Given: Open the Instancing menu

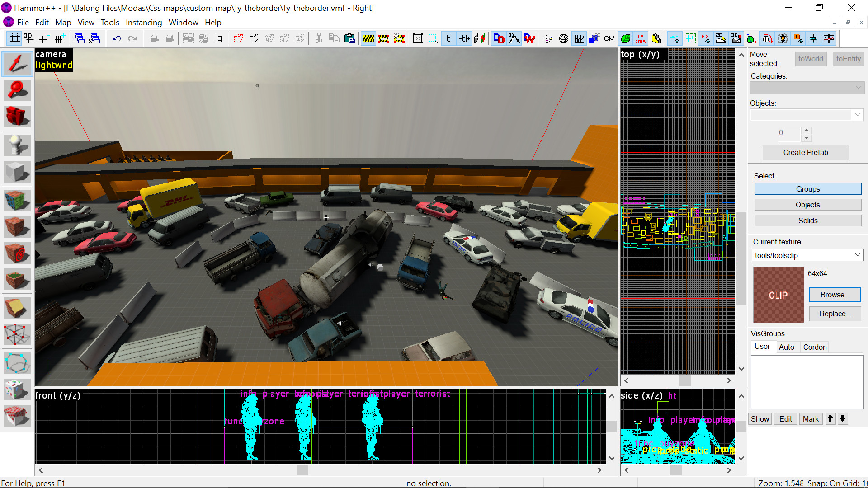Looking at the screenshot, I should point(143,23).
